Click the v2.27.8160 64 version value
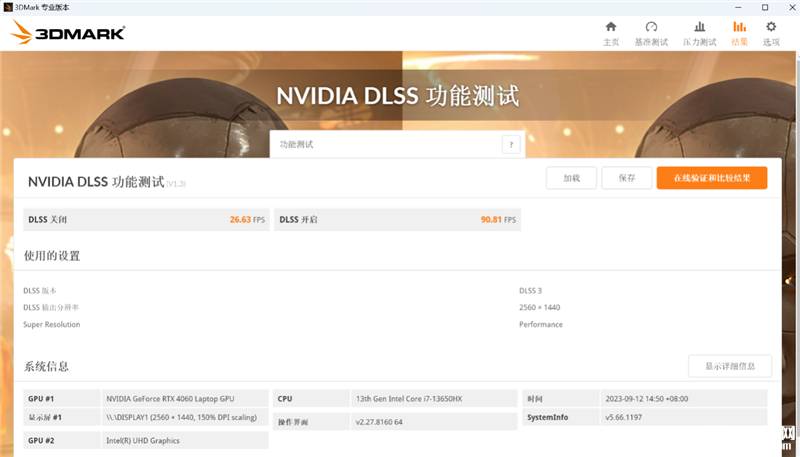The width and height of the screenshot is (800, 457). pos(379,422)
